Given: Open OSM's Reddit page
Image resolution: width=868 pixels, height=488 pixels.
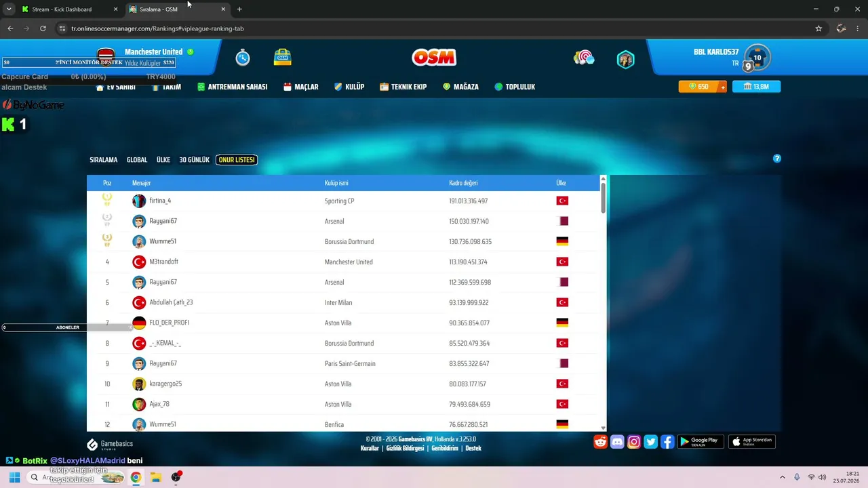Looking at the screenshot, I should [x=601, y=442].
